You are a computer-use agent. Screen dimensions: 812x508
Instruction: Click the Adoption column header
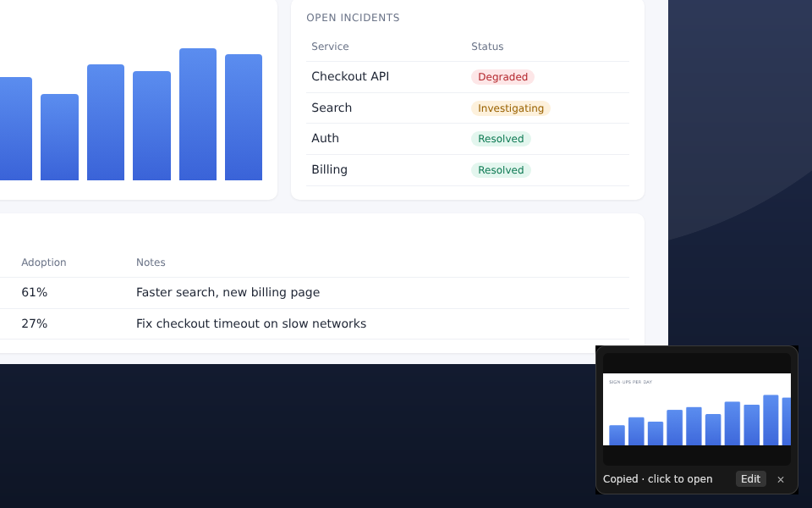[43, 262]
